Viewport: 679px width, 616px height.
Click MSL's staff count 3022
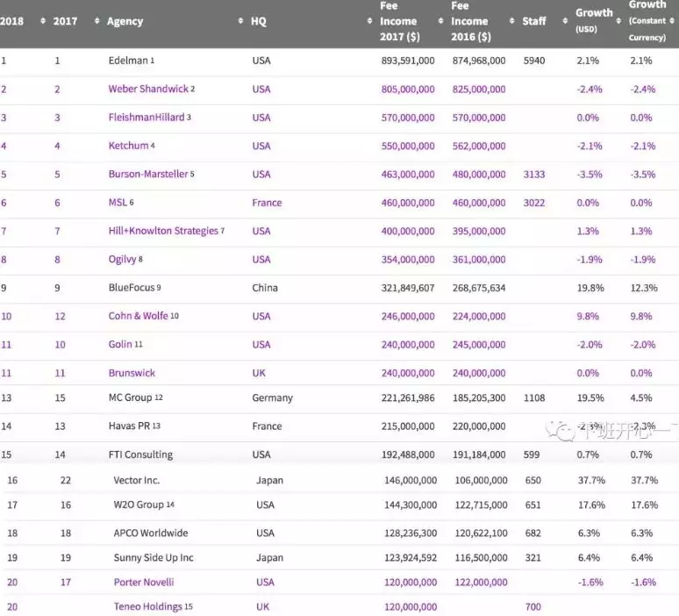click(x=534, y=203)
